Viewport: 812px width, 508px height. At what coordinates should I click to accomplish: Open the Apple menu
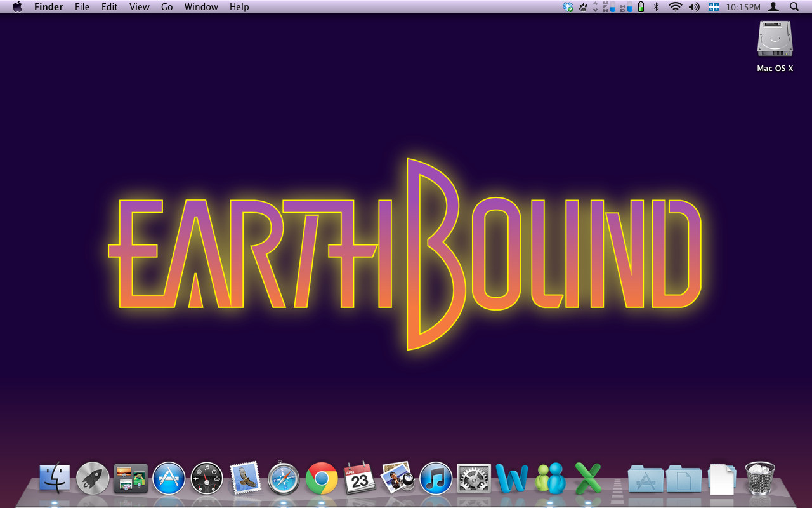(x=17, y=7)
